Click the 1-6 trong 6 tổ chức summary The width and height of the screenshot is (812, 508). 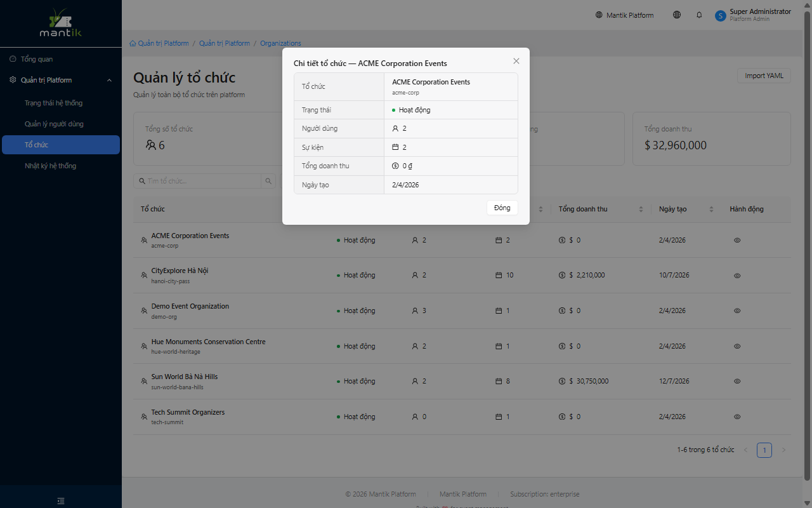705,450
